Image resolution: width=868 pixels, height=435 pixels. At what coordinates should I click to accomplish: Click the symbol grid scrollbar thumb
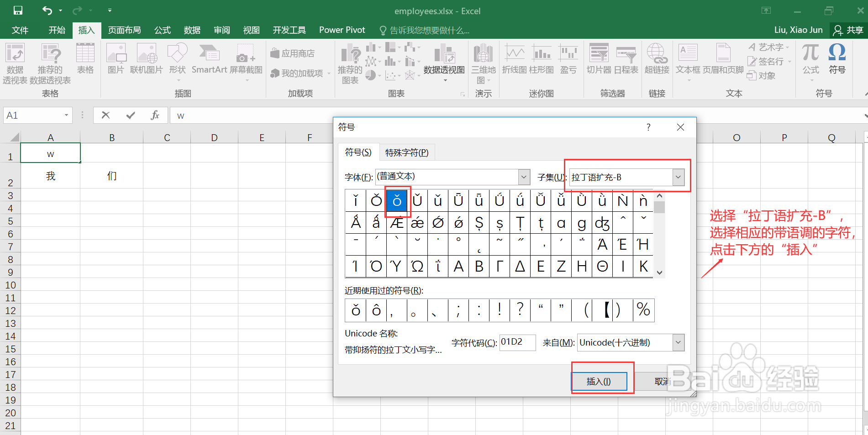click(659, 207)
